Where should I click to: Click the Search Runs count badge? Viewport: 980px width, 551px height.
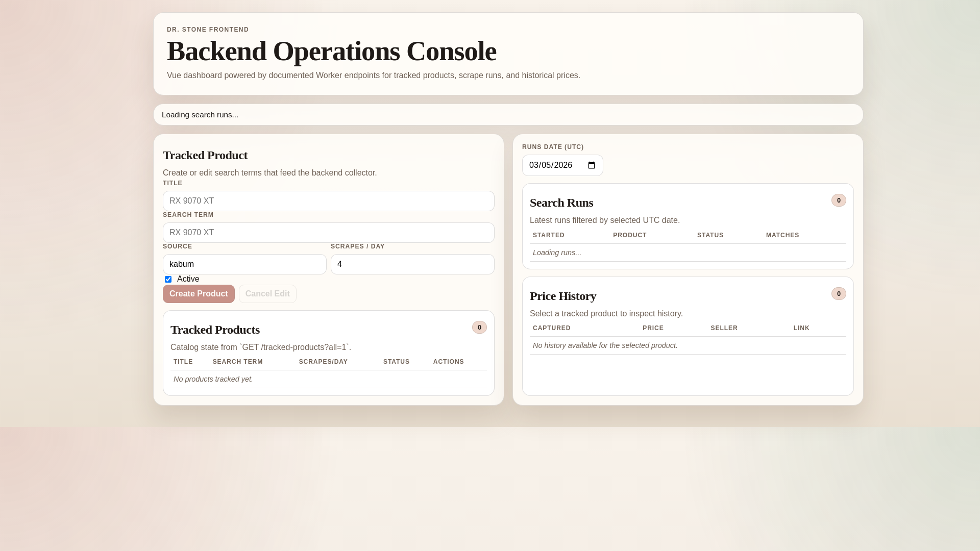pos(839,201)
